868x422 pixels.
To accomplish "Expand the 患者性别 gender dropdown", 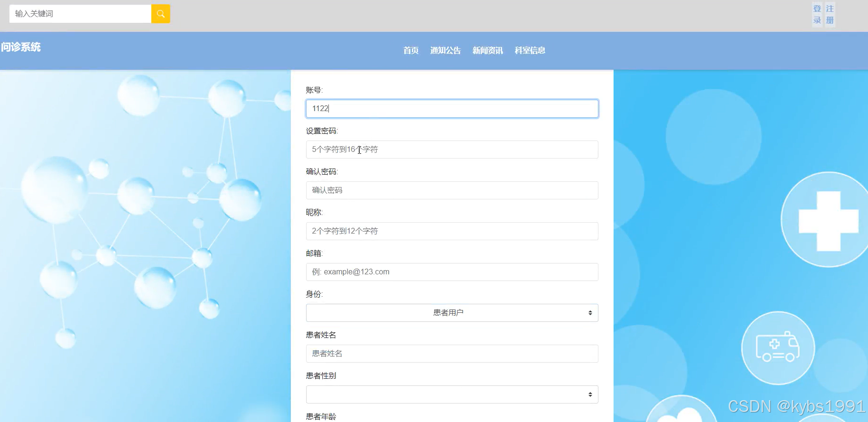I will point(452,394).
